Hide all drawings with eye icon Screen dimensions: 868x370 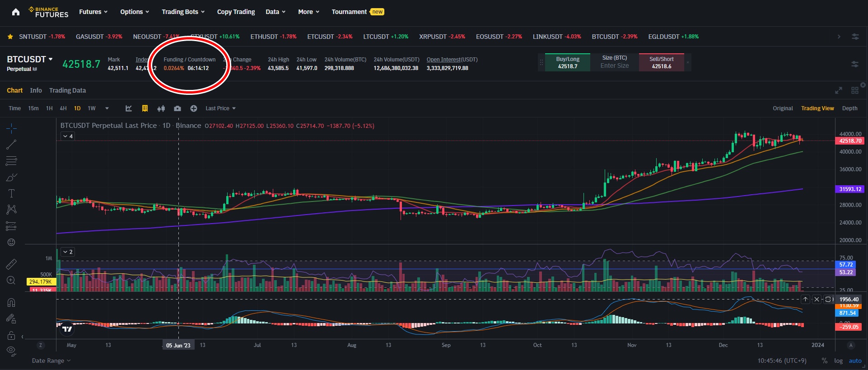[x=11, y=351]
